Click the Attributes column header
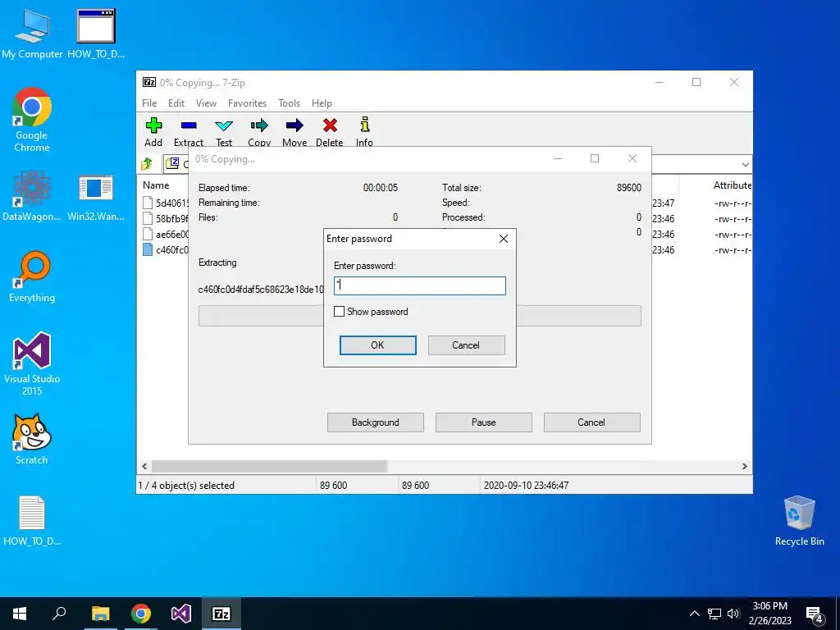Image resolution: width=840 pixels, height=630 pixels. 733,185
